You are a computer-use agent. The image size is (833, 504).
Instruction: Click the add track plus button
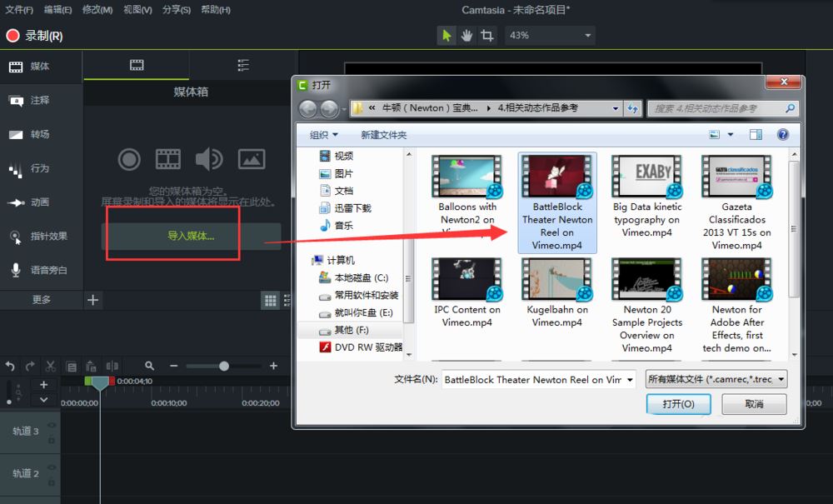pyautogui.click(x=43, y=385)
